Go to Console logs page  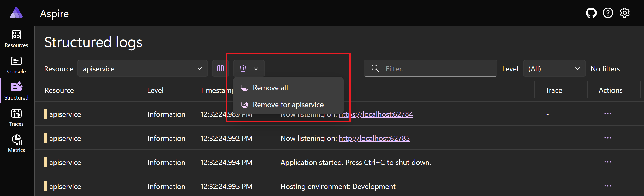[x=16, y=65]
